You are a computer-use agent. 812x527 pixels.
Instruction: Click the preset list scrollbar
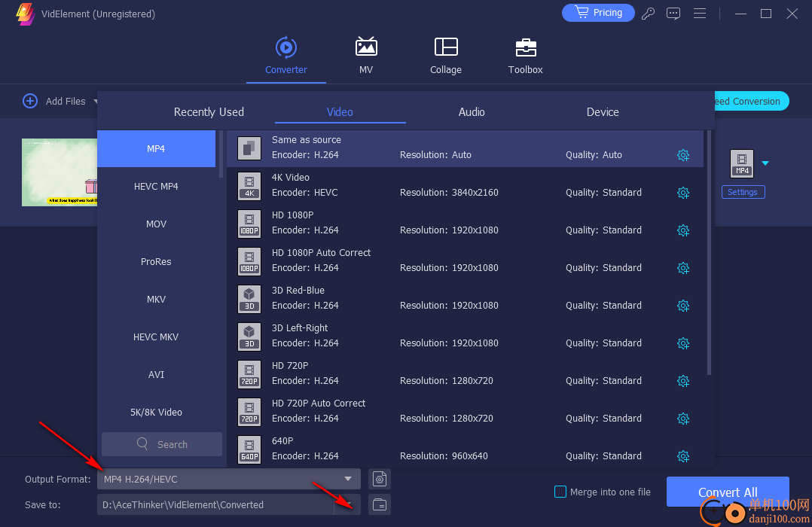(709, 253)
